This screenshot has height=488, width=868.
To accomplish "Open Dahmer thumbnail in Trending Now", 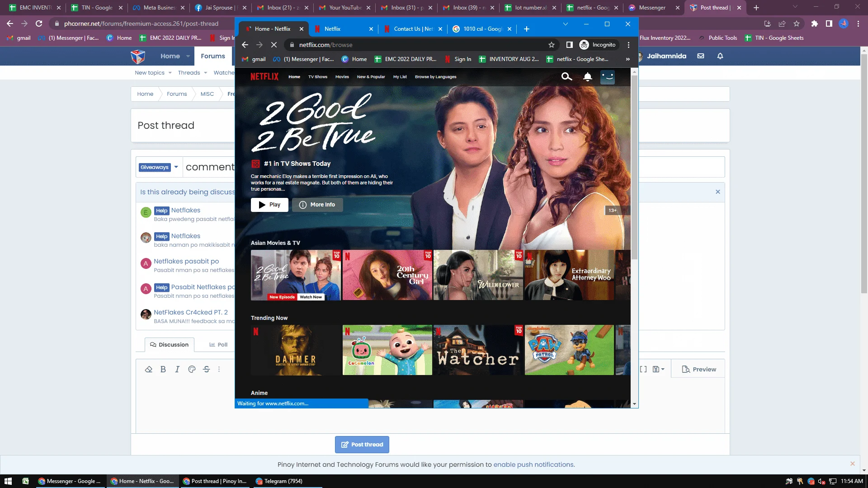I will [x=296, y=350].
